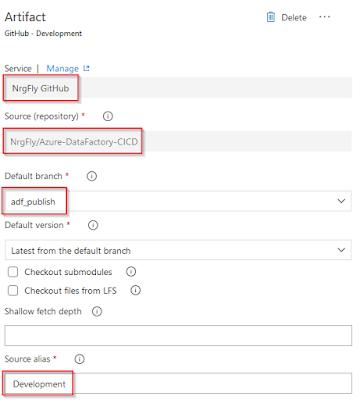Viewport: 360px width, 400px height.
Task: Click info icon beside Shallow fetch depth
Action: click(x=97, y=311)
